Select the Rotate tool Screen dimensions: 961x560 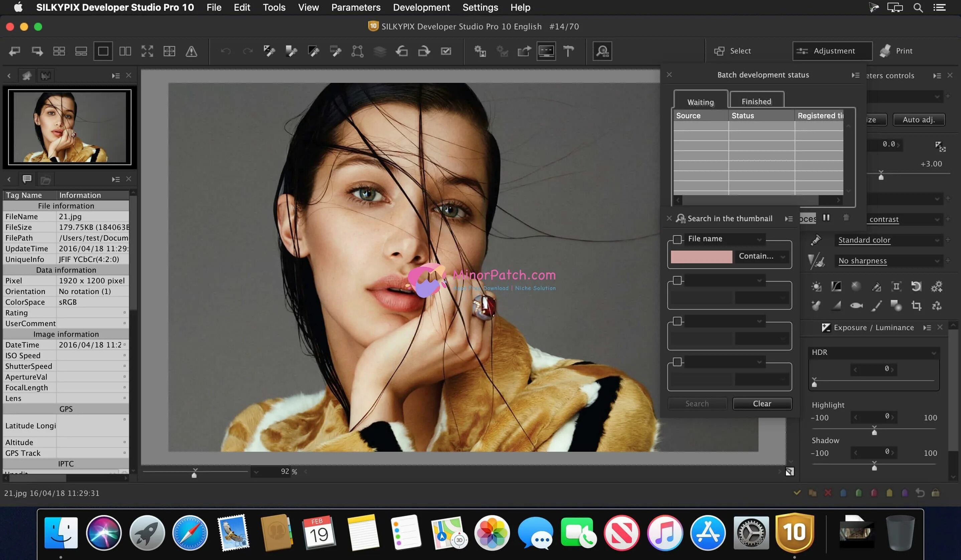[x=917, y=286]
